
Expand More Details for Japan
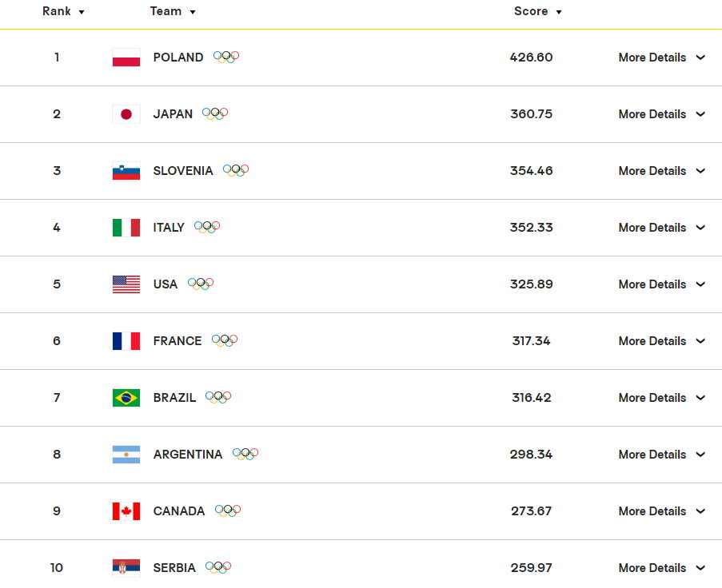pyautogui.click(x=662, y=114)
